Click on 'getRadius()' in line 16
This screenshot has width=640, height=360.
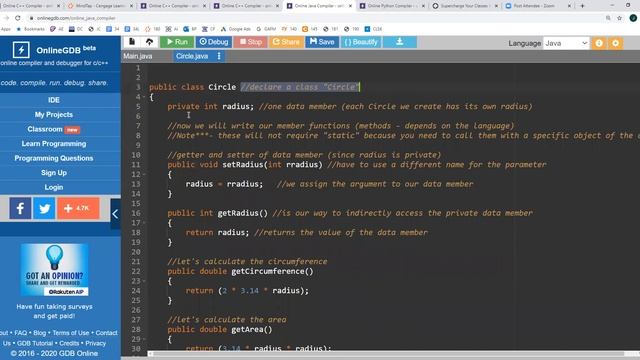coord(242,213)
